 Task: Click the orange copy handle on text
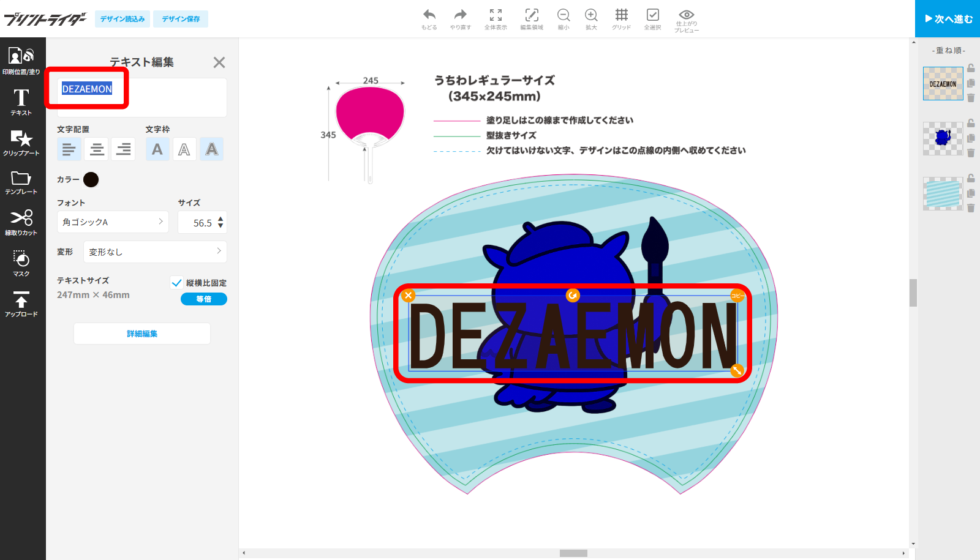click(x=737, y=296)
